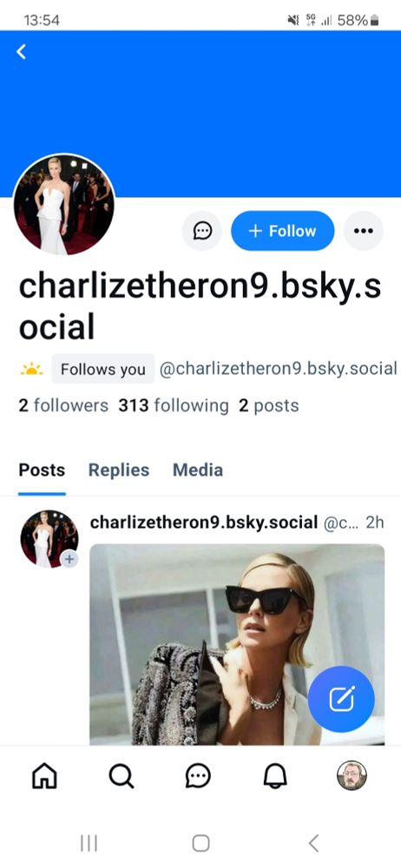Open the three-dots more options menu
Viewport: 401px width, 868px height.
point(364,231)
